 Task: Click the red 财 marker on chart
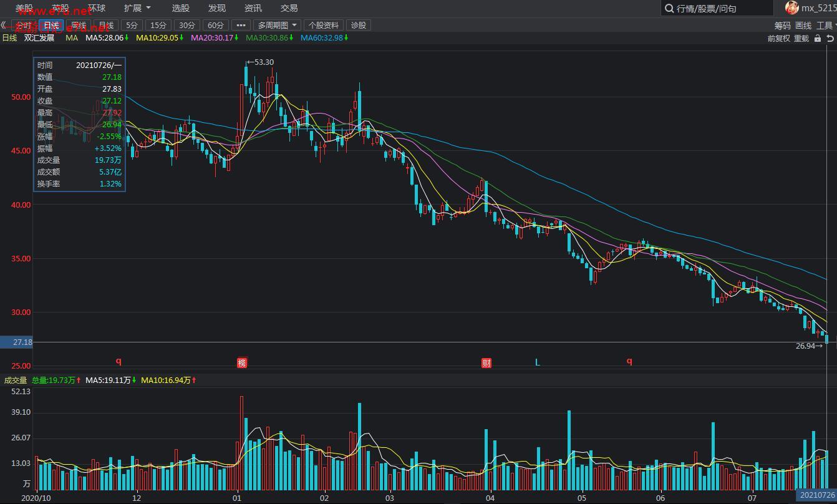click(x=486, y=363)
